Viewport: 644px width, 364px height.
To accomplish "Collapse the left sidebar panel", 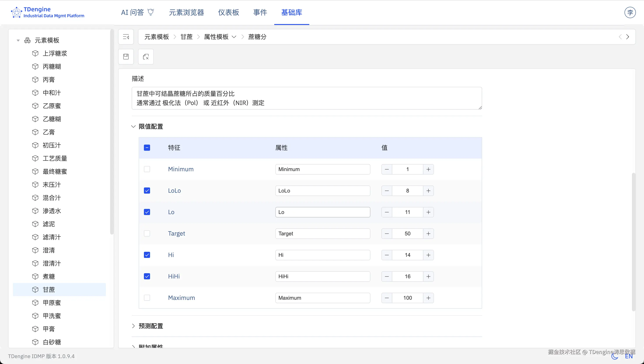I will pyautogui.click(x=126, y=37).
